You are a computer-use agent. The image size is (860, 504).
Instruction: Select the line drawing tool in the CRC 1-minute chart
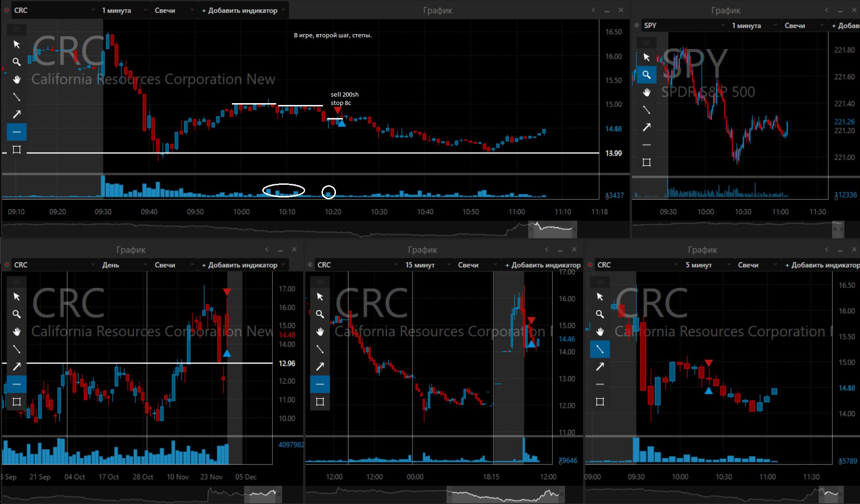16,97
